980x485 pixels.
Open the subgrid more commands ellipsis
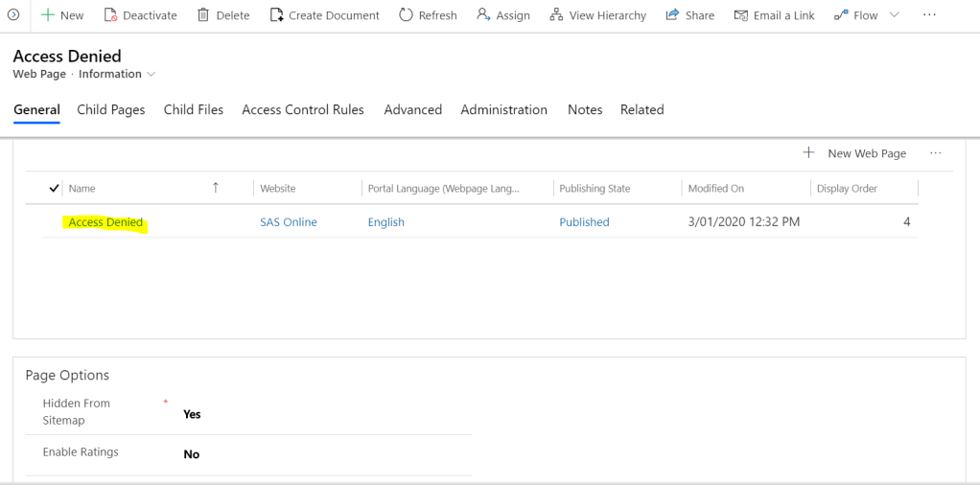click(x=935, y=153)
